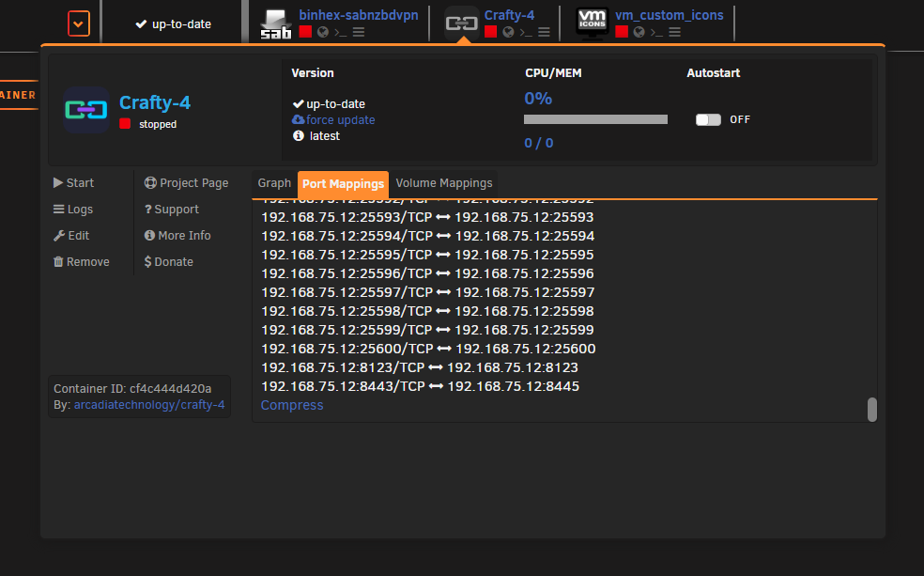This screenshot has width=924, height=576.
Task: Click the Crafty-4 chain icon in top bar
Action: coord(461,23)
